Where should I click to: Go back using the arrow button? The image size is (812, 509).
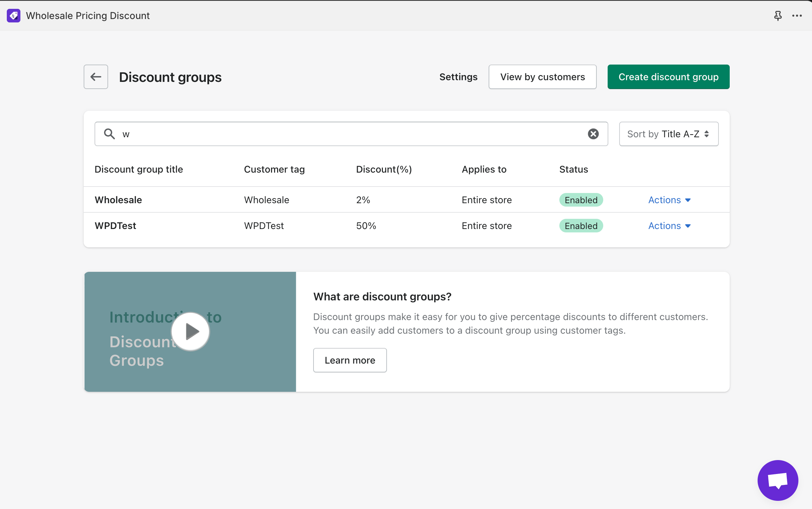(x=96, y=77)
